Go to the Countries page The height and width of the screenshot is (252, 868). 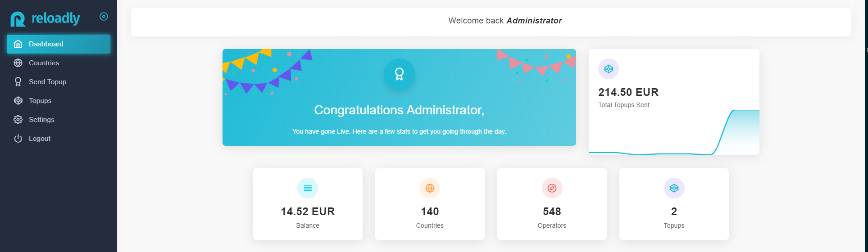pos(44,63)
